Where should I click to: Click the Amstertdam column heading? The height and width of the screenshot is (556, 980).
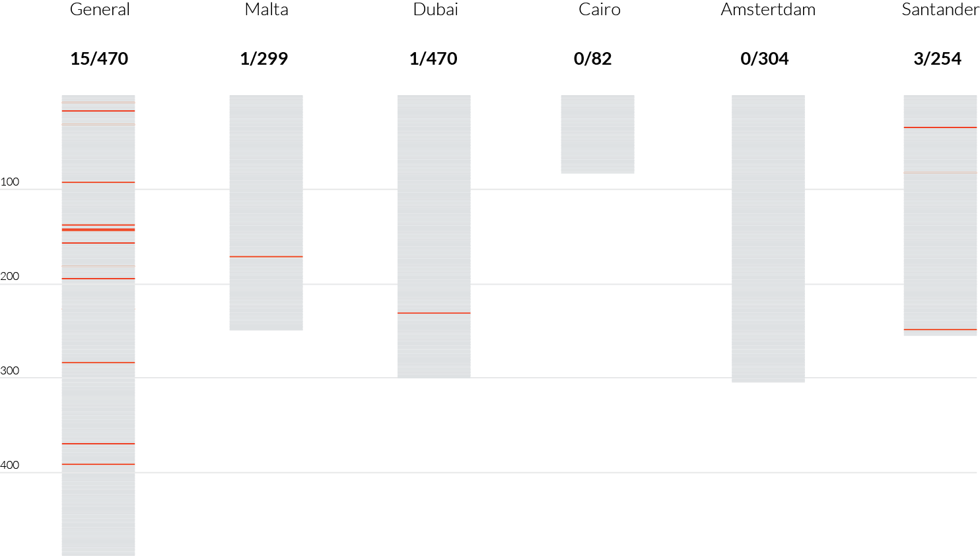tap(768, 9)
